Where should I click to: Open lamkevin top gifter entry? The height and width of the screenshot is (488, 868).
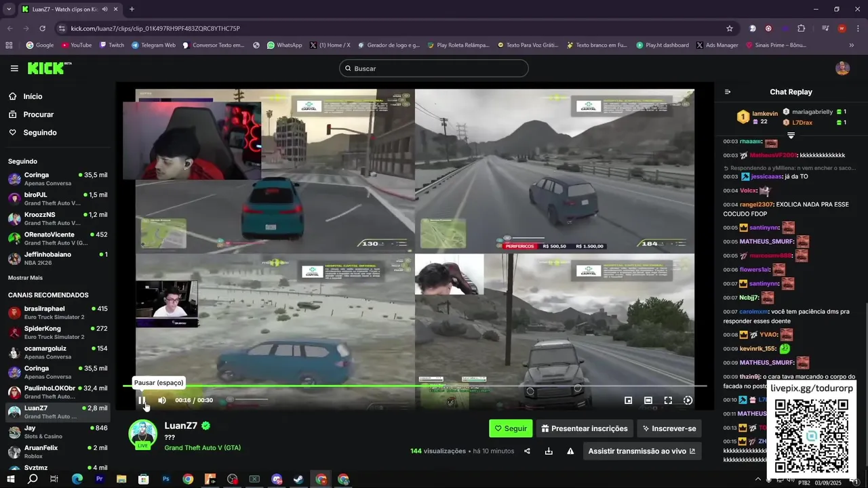pos(757,117)
